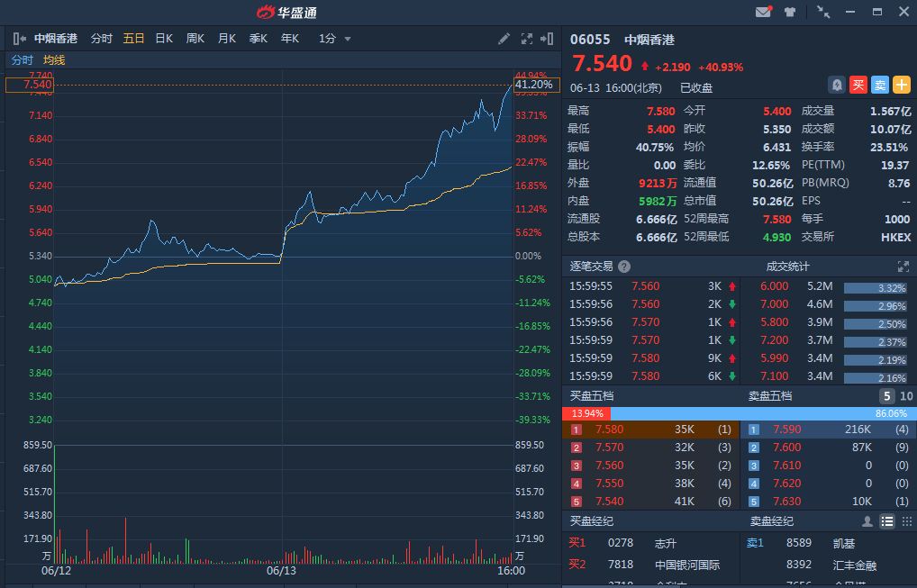Select ask level 2 at 7.600
Image resolution: width=917 pixels, height=588 pixels.
click(829, 448)
